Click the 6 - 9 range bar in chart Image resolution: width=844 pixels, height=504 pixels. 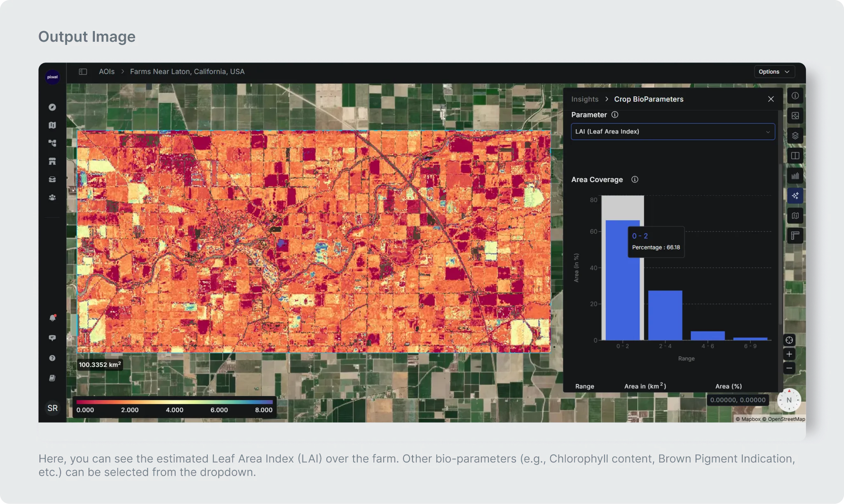pyautogui.click(x=750, y=339)
